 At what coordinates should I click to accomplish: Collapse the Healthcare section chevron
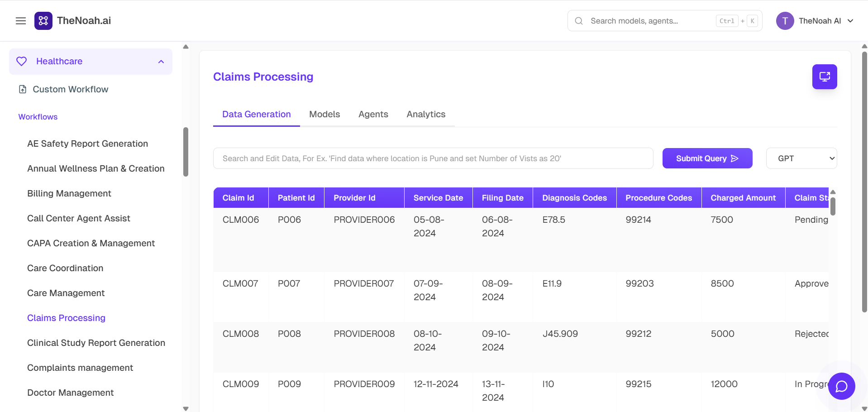coord(162,61)
